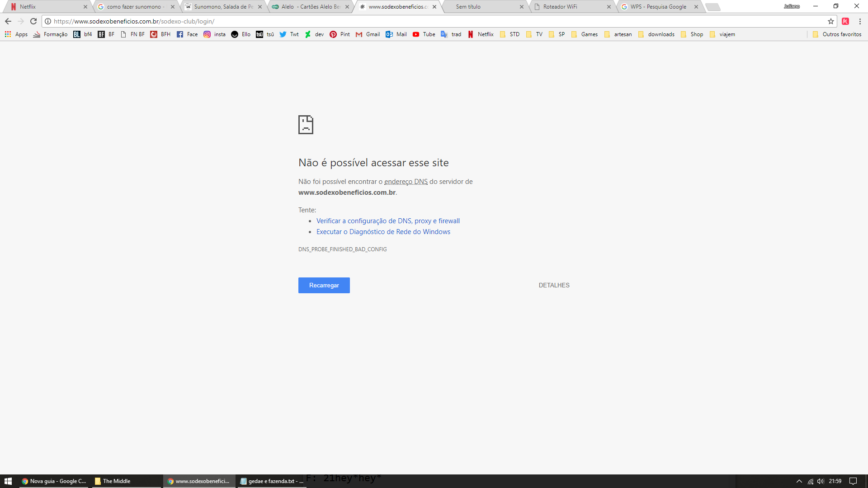Open The Middle taskbar folder
This screenshot has width=868, height=488.
pos(126,481)
